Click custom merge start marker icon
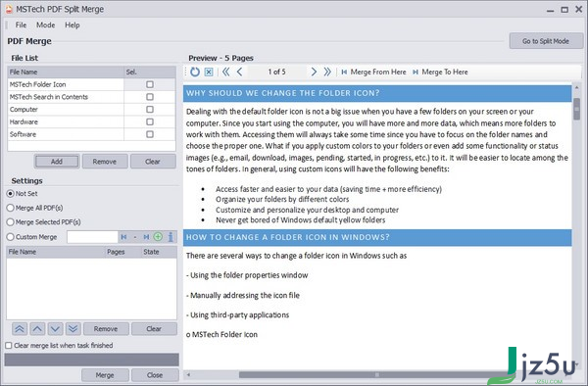This screenshot has height=386, width=588. click(x=123, y=237)
